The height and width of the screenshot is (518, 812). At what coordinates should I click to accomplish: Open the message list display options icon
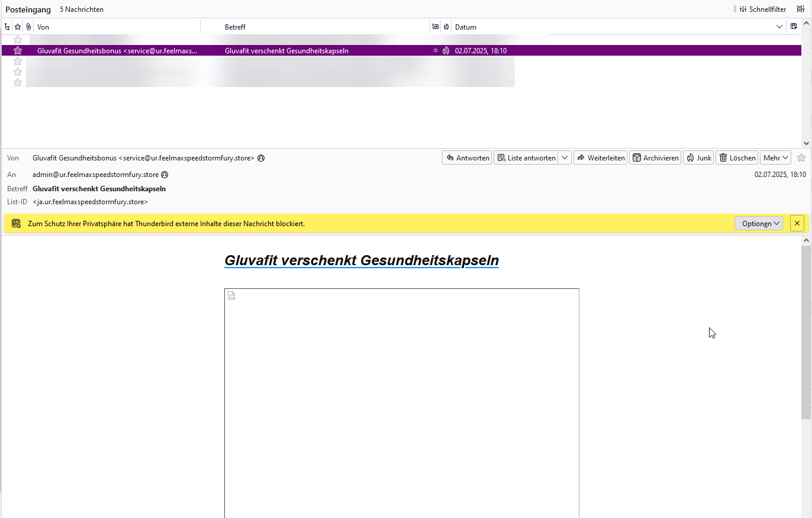click(x=800, y=9)
